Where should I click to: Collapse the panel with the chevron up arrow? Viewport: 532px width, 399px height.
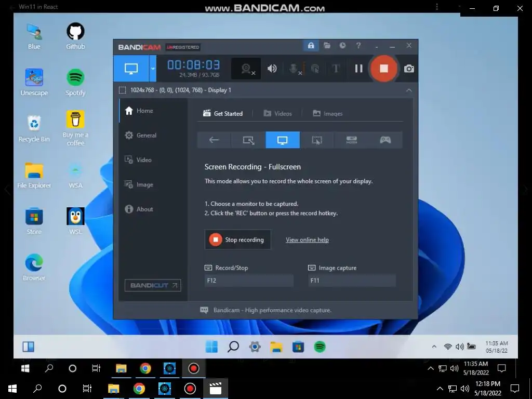point(409,90)
